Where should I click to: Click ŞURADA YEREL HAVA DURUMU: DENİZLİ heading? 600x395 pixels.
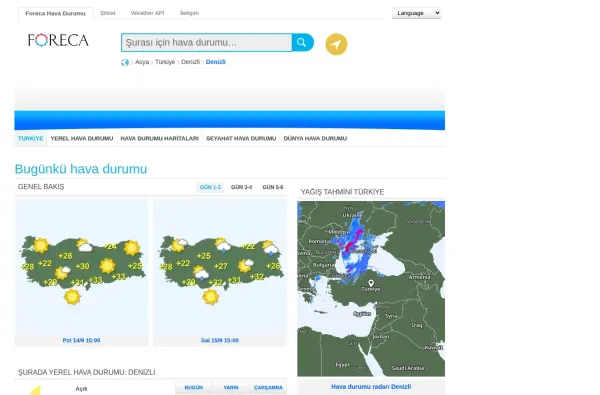(x=86, y=372)
